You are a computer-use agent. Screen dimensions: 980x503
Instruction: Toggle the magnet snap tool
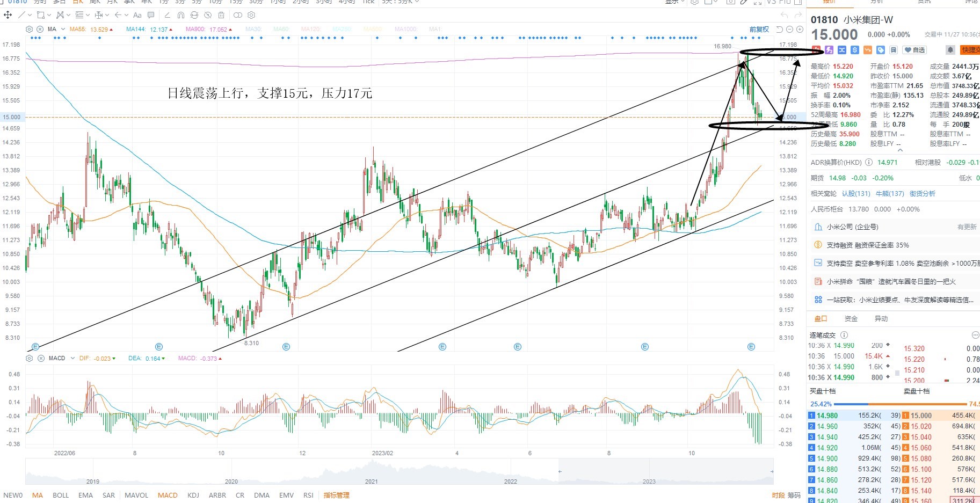pos(180,15)
